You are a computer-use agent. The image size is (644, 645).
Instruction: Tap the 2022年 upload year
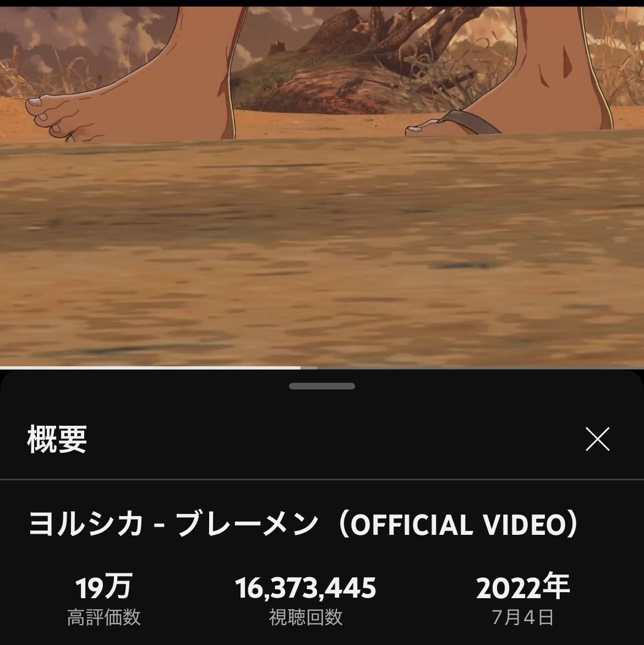tap(523, 587)
